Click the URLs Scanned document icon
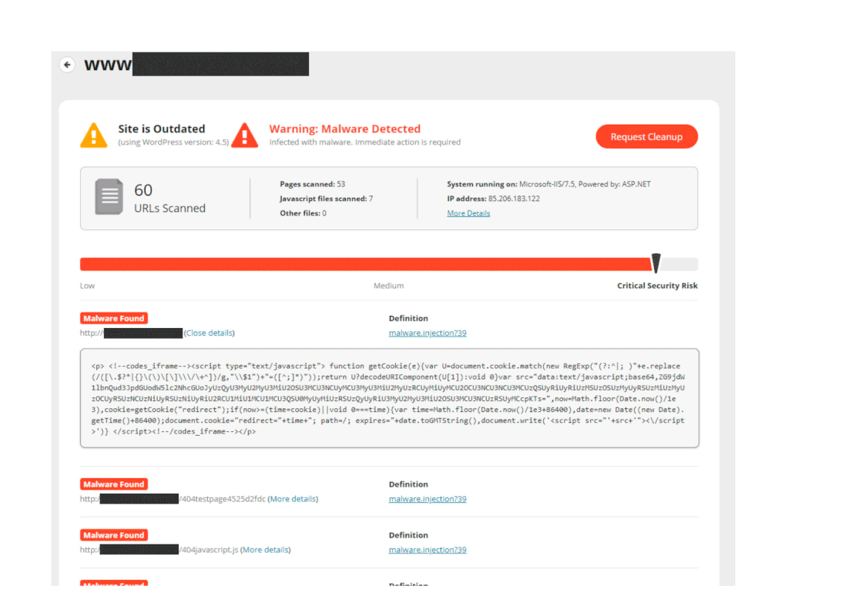 point(109,196)
